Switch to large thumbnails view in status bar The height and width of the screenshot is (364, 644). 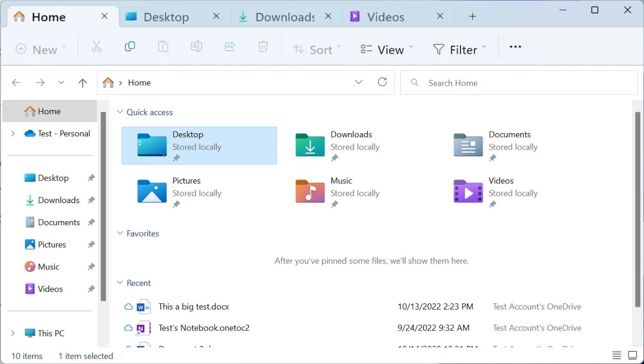[633, 356]
